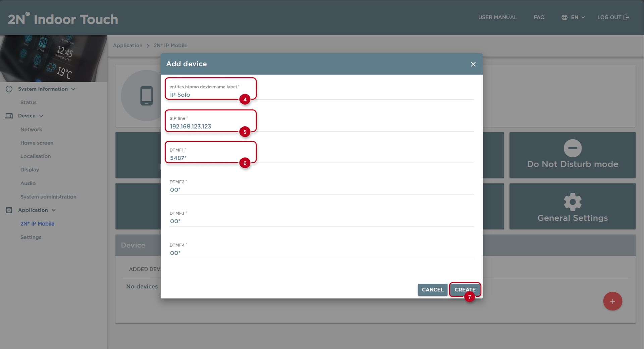Click the 2N Indoor Touch logo
This screenshot has height=349, width=644.
(x=63, y=19)
